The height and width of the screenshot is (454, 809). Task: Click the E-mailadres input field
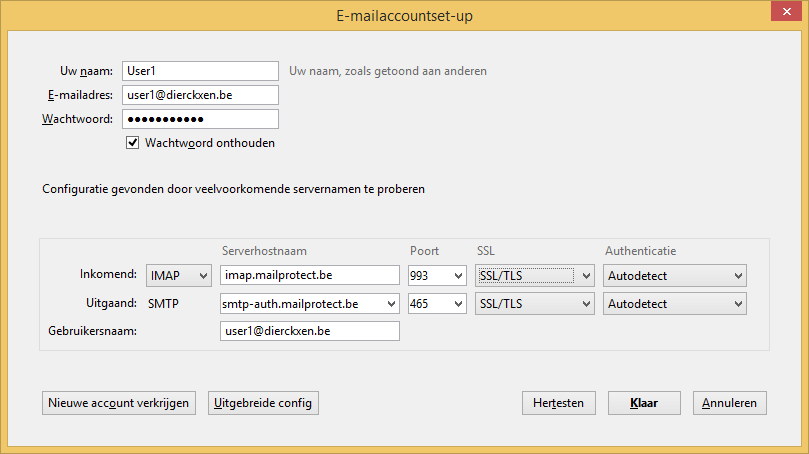200,95
